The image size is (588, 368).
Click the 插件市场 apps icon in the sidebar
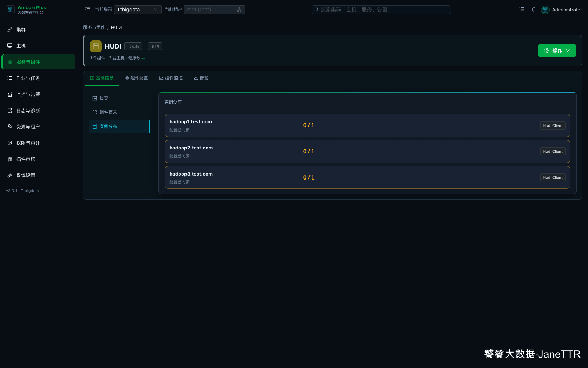pyautogui.click(x=10, y=159)
